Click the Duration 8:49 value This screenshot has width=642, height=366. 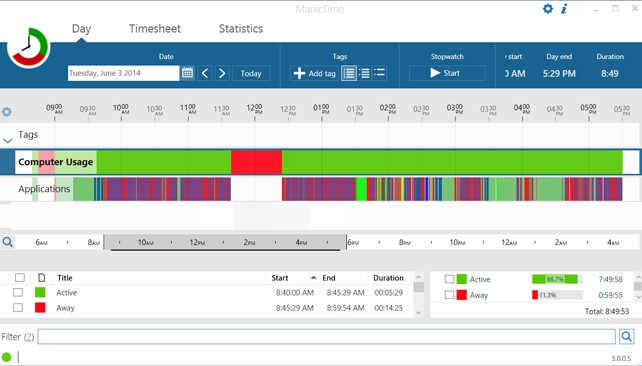610,74
